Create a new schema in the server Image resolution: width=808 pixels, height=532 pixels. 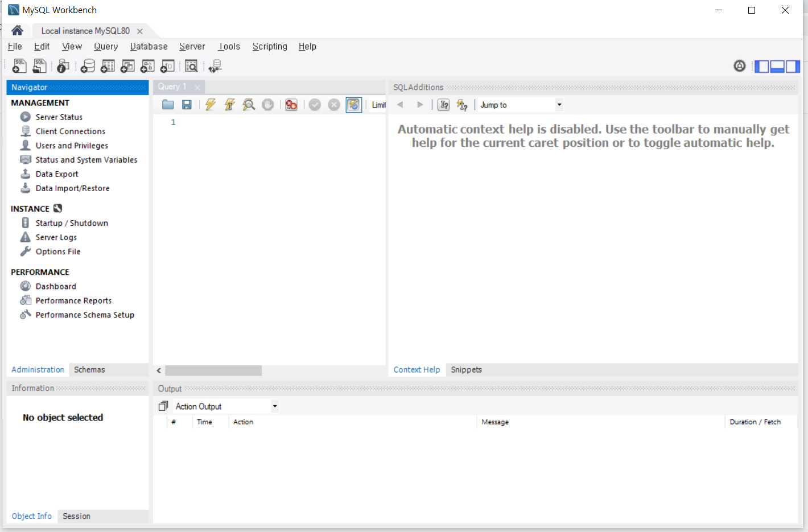point(88,66)
